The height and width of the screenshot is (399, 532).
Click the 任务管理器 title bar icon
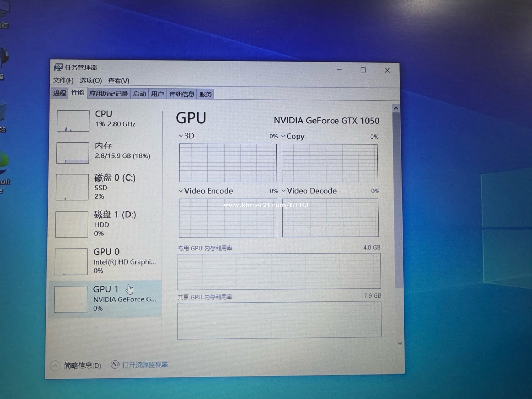(x=58, y=67)
